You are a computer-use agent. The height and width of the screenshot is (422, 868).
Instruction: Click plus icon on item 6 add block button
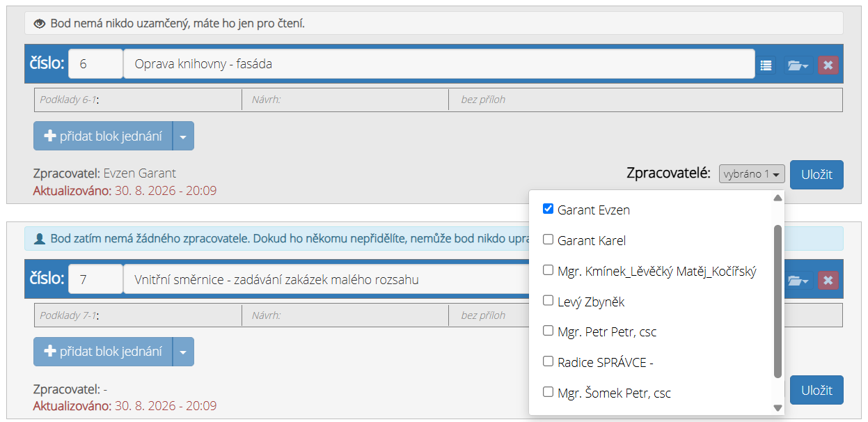[x=49, y=136]
